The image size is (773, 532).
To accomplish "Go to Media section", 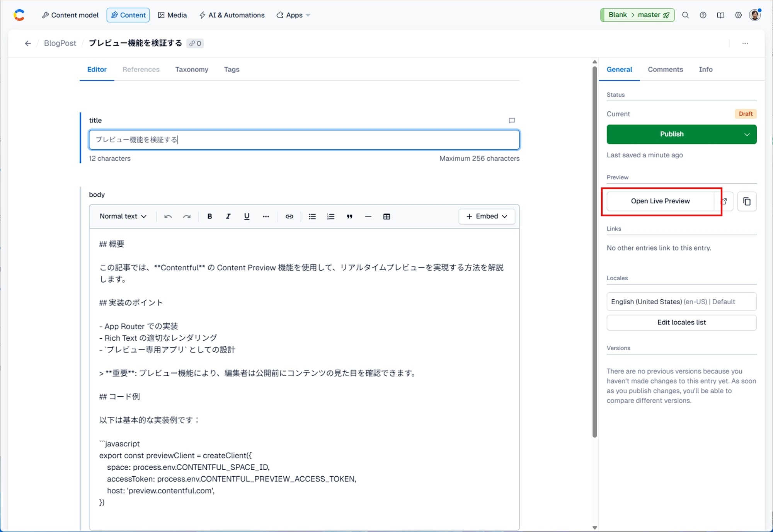I will pyautogui.click(x=172, y=15).
